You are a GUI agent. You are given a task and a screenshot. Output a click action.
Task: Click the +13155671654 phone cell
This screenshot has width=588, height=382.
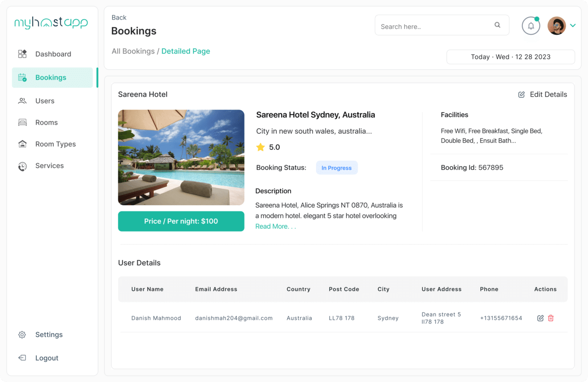[x=501, y=318]
